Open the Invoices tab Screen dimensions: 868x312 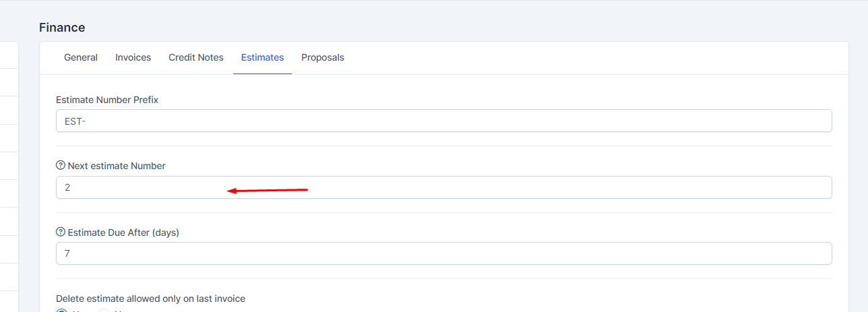pyautogui.click(x=133, y=57)
